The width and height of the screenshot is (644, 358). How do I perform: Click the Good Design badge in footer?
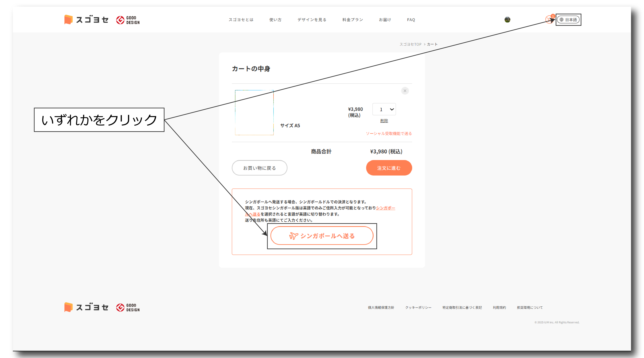[128, 307]
